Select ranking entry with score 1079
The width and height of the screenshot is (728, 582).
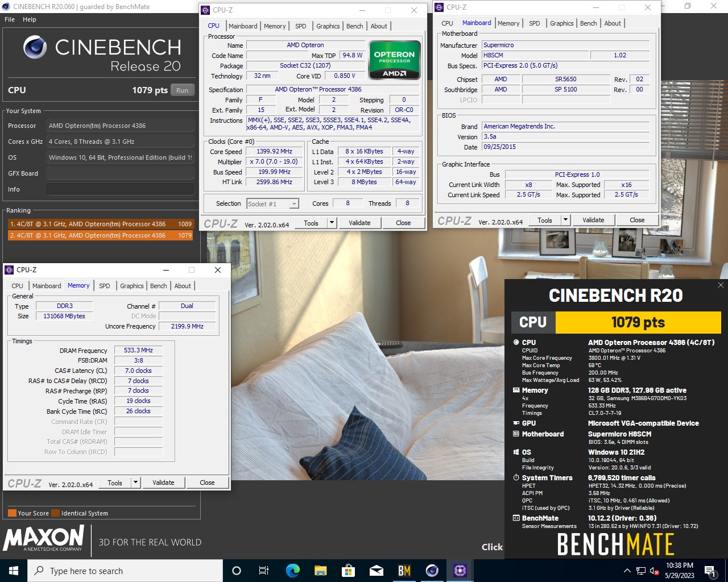(x=101, y=235)
